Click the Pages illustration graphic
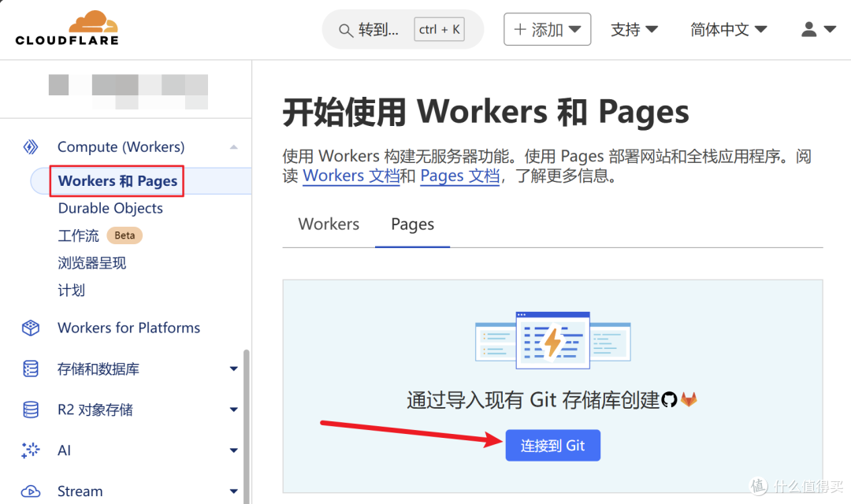This screenshot has height=504, width=851. (552, 340)
